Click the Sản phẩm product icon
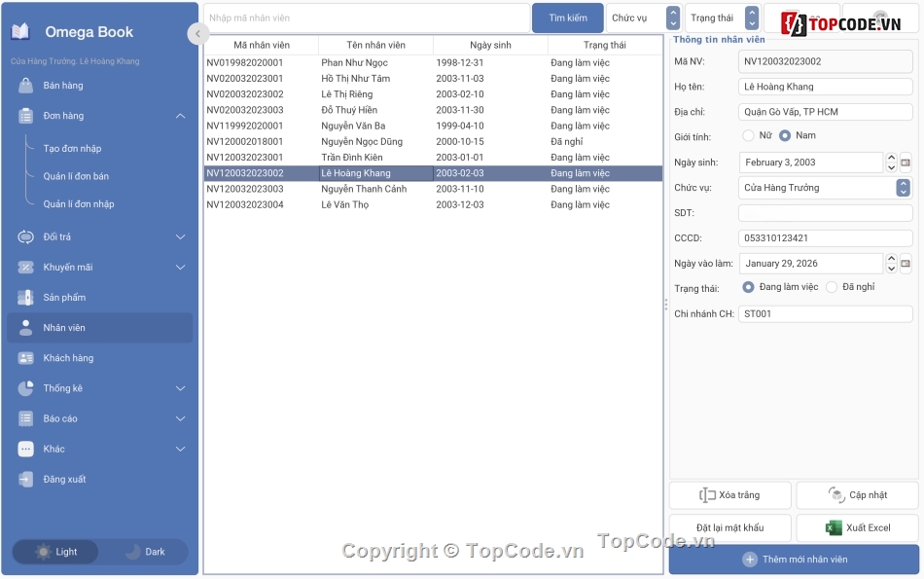 [x=25, y=298]
